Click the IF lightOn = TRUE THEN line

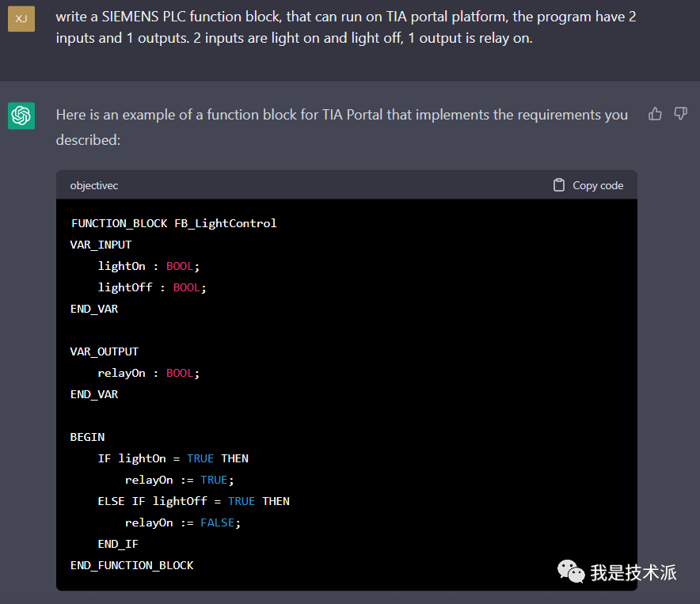click(x=173, y=458)
